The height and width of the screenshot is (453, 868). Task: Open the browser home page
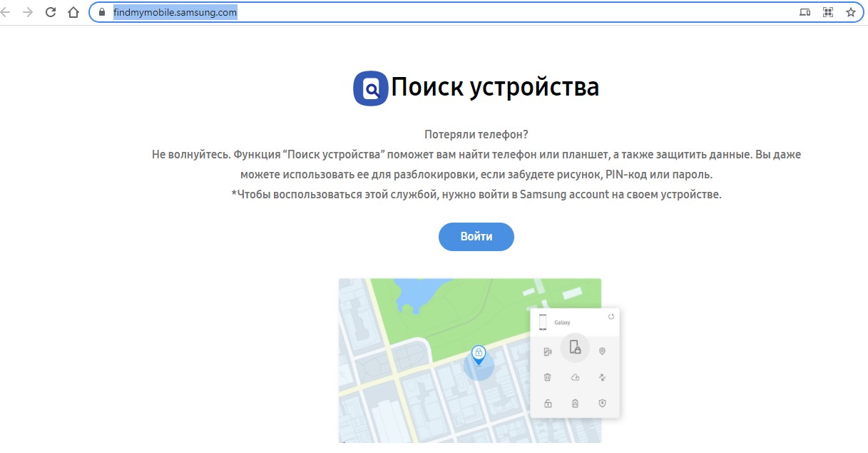tap(73, 12)
